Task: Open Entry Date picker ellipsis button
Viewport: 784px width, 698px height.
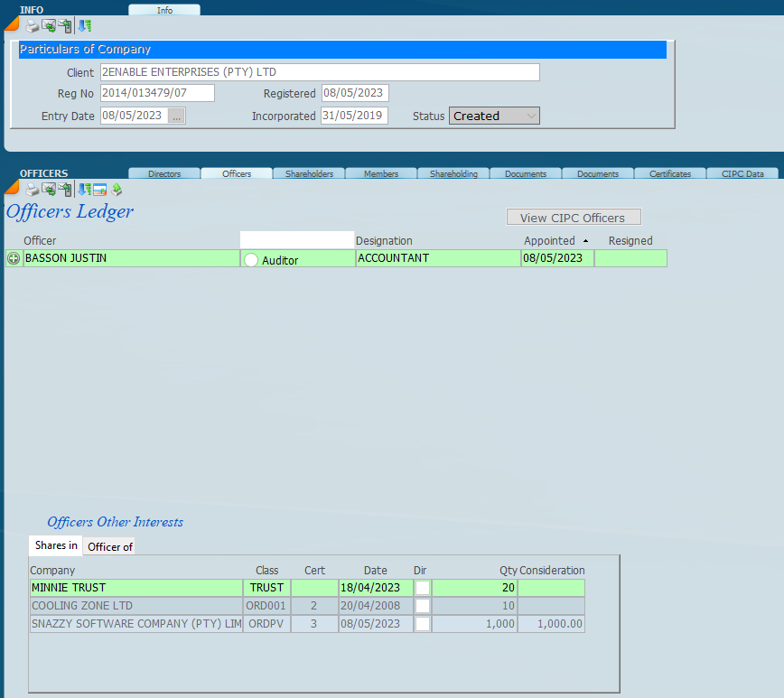Action: [176, 116]
